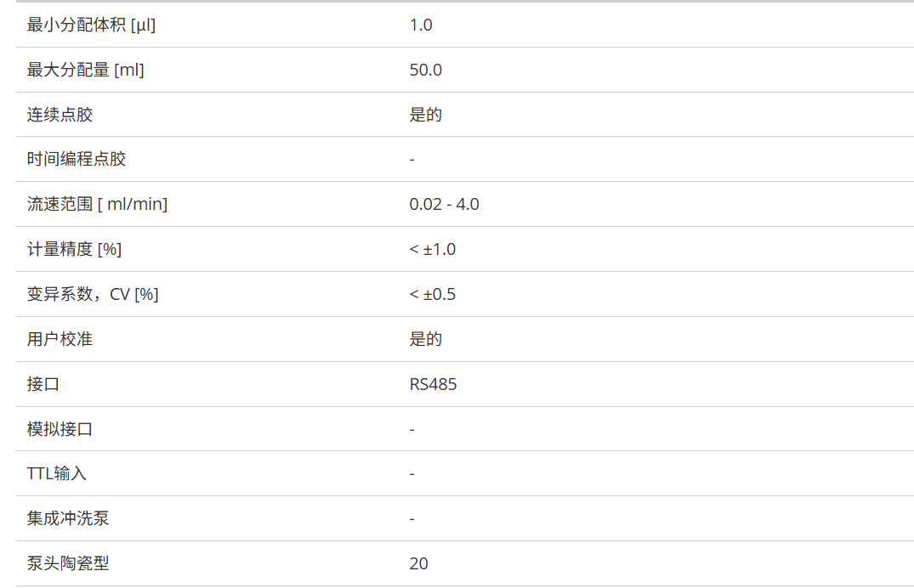This screenshot has height=588, width=914.
Task: Select the 50.0 max volume value
Action: [425, 70]
